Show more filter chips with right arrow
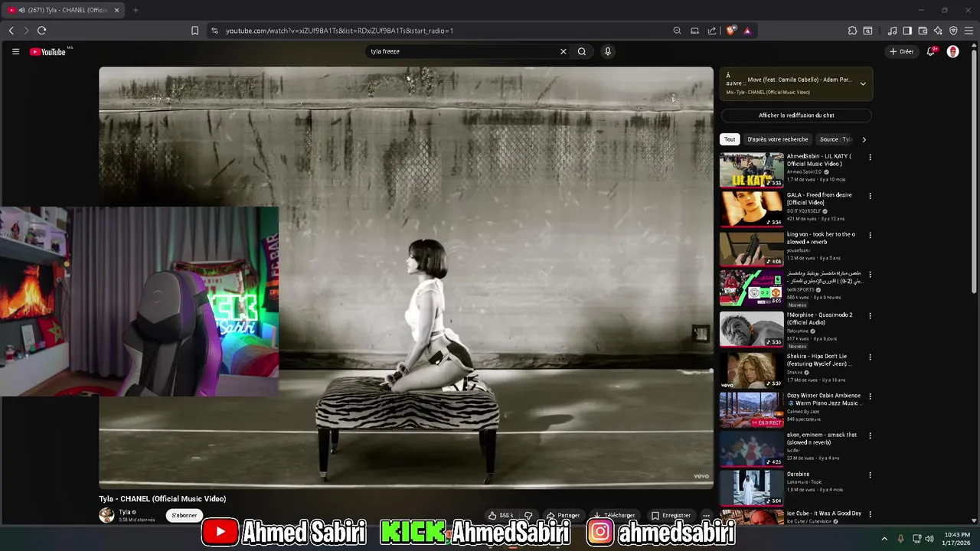Viewport: 980px width, 551px height. tap(864, 139)
